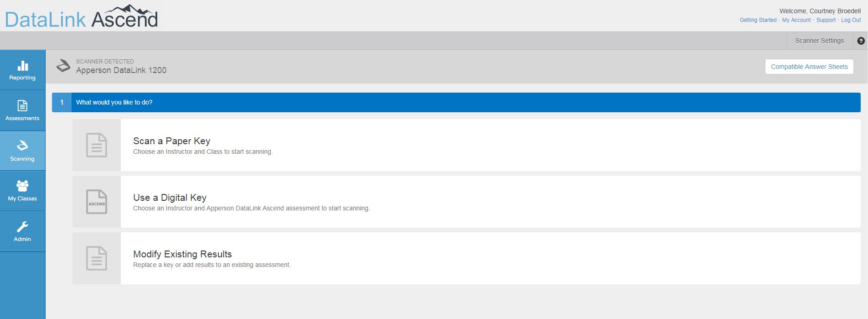868x319 pixels.
Task: Click the Ascend digital key file icon
Action: point(97,202)
